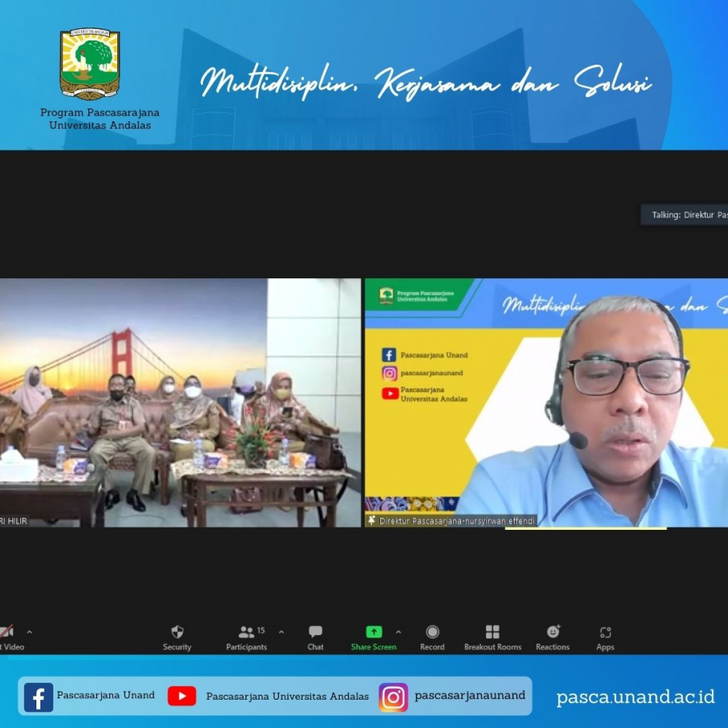Image resolution: width=728 pixels, height=728 pixels.
Task: Open the Apps panel
Action: (605, 633)
